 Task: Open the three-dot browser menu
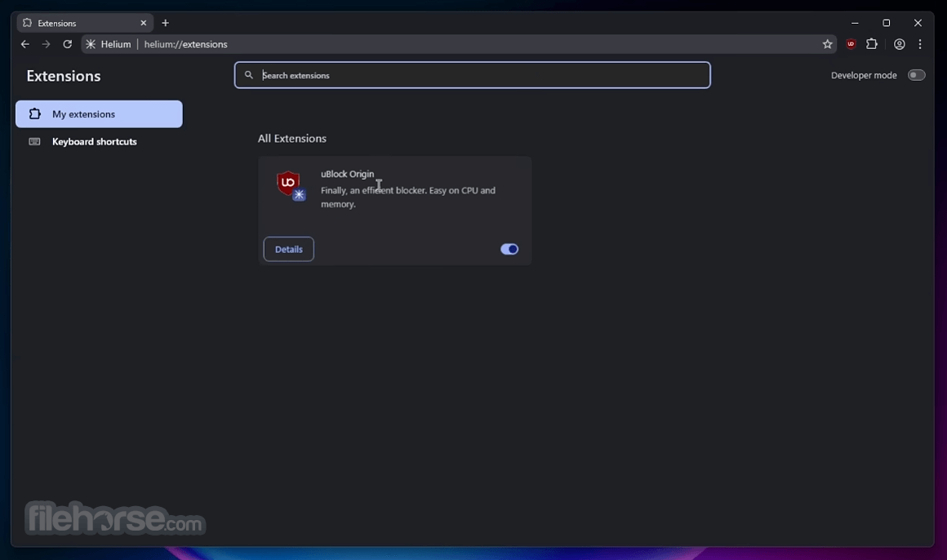pos(920,44)
